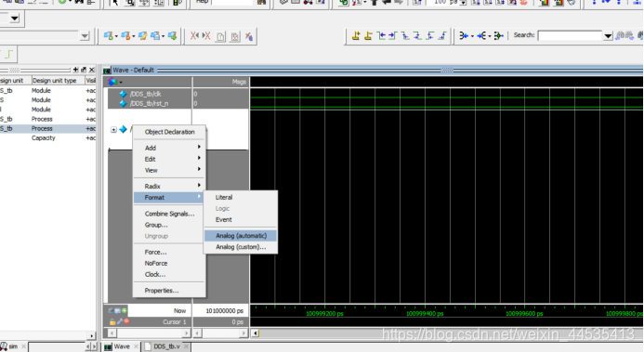Open the View submenu in context menu

[x=169, y=170]
